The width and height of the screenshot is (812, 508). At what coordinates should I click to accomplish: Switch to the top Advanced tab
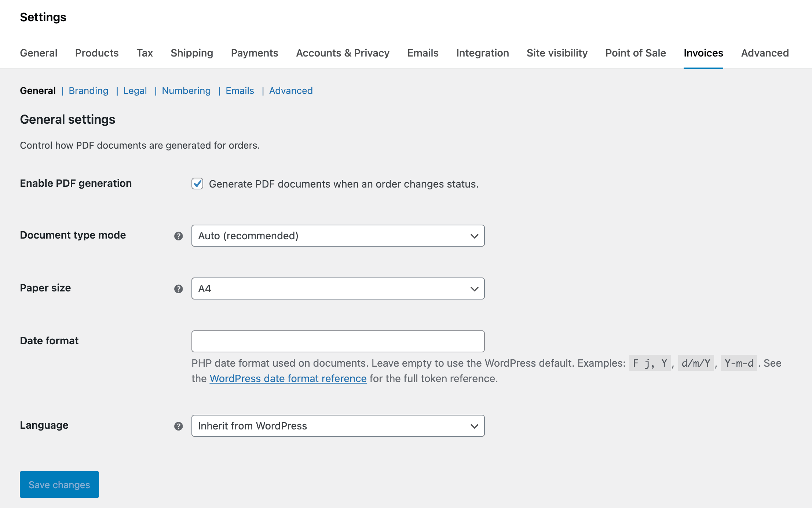tap(765, 53)
